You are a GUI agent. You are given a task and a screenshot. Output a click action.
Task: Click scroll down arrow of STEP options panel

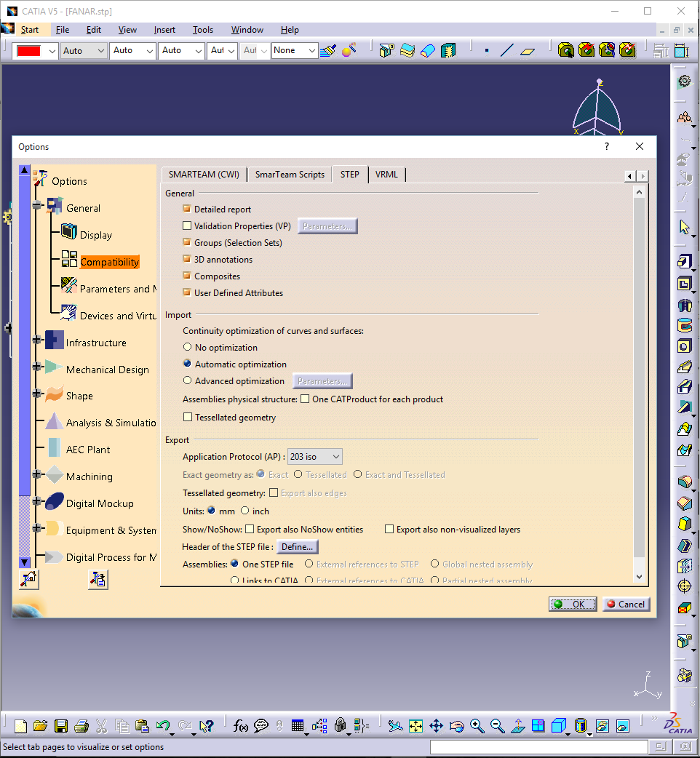(x=639, y=577)
